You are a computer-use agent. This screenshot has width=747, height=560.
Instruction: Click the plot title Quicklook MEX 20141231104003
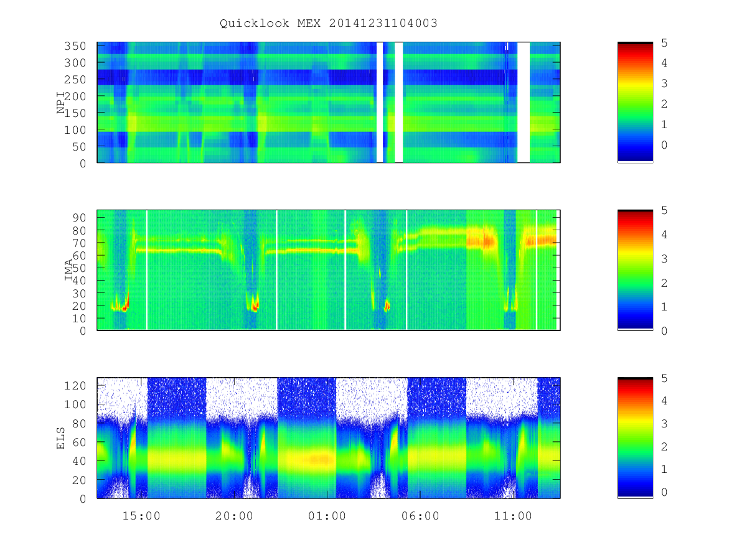click(x=329, y=24)
